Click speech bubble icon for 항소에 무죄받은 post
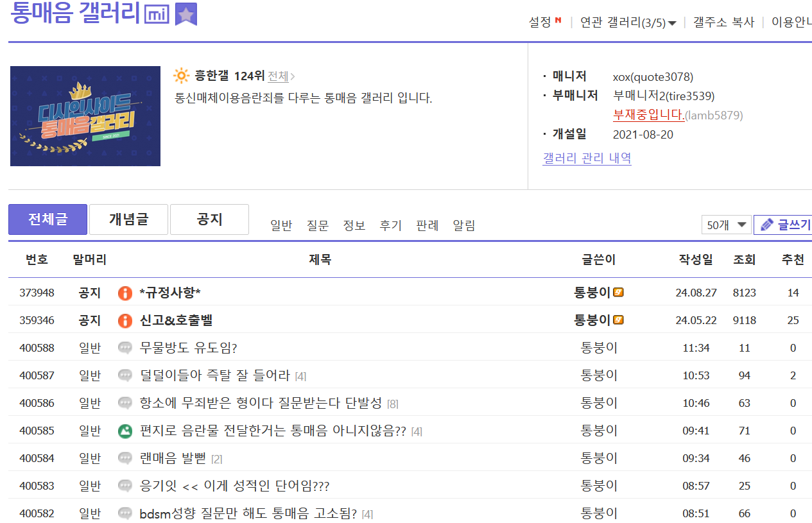812x523 pixels. [x=125, y=403]
